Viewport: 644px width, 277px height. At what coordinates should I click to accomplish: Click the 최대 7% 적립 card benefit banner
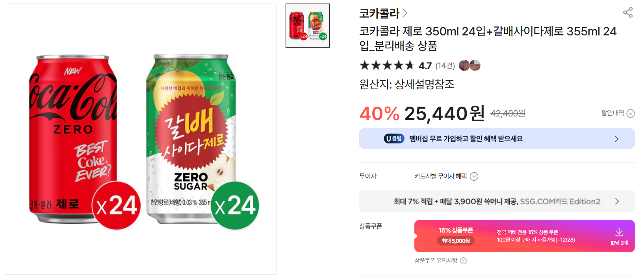click(x=496, y=201)
